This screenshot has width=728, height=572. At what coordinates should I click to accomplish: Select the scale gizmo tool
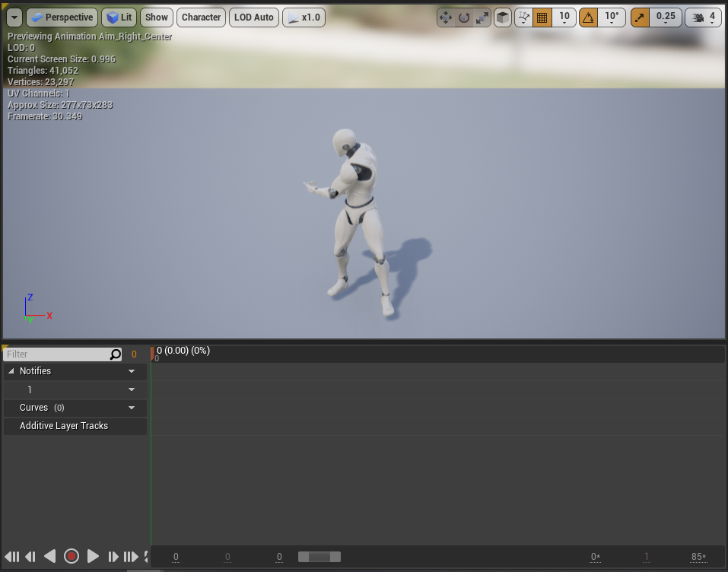[x=482, y=17]
